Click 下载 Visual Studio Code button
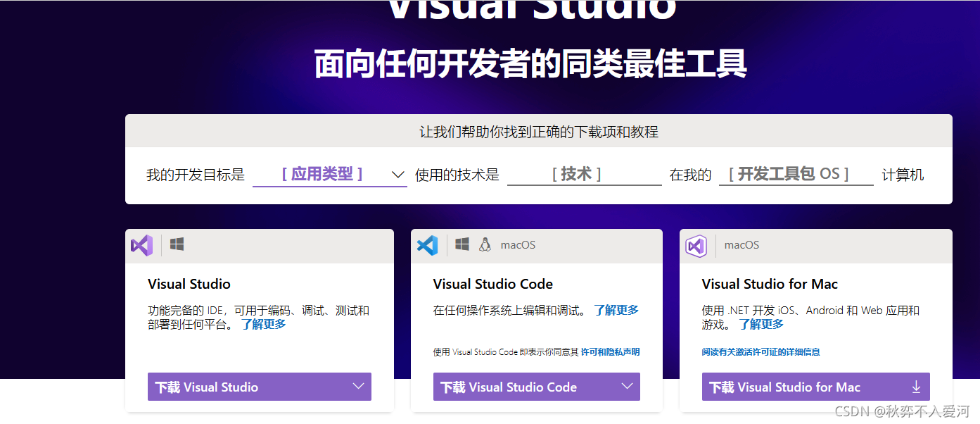This screenshot has width=980, height=424. pos(537,387)
